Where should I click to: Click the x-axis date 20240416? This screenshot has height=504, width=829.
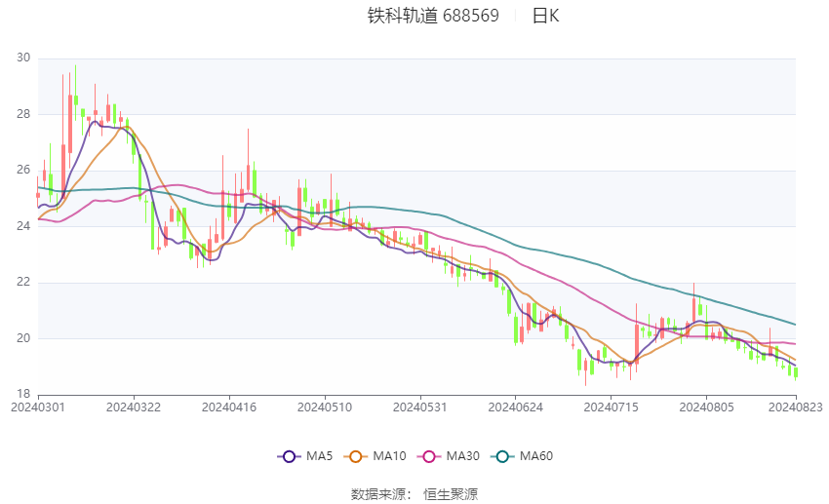(x=229, y=407)
